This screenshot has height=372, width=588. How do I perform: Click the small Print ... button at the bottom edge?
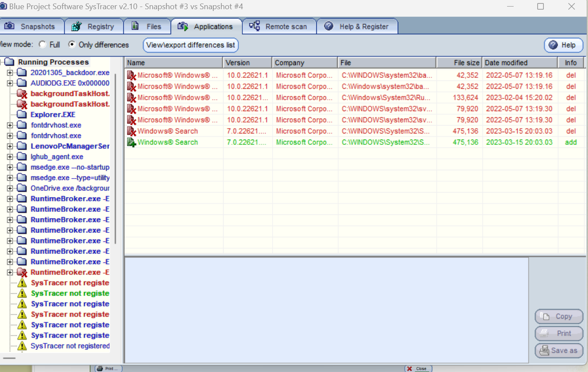108,368
